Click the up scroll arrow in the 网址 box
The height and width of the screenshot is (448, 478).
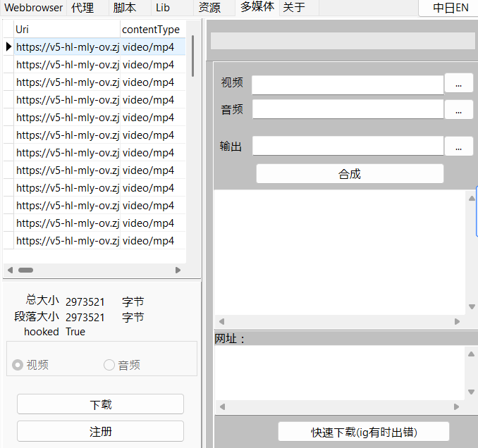pos(471,354)
